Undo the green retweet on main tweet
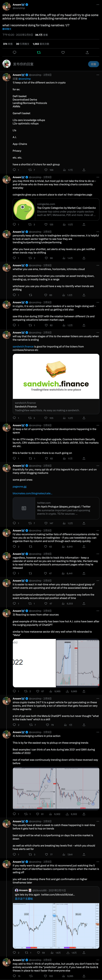This screenshot has height=980, width=102. pos(39,52)
